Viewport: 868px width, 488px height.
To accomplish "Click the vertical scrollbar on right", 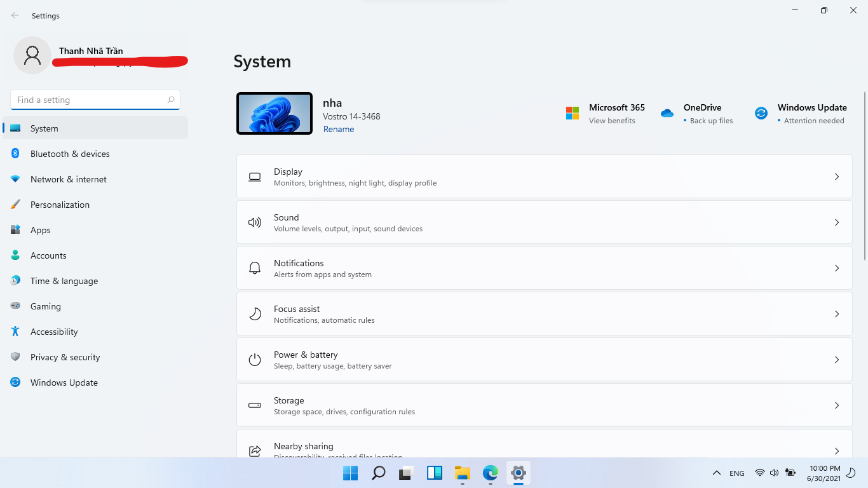I will point(864,175).
